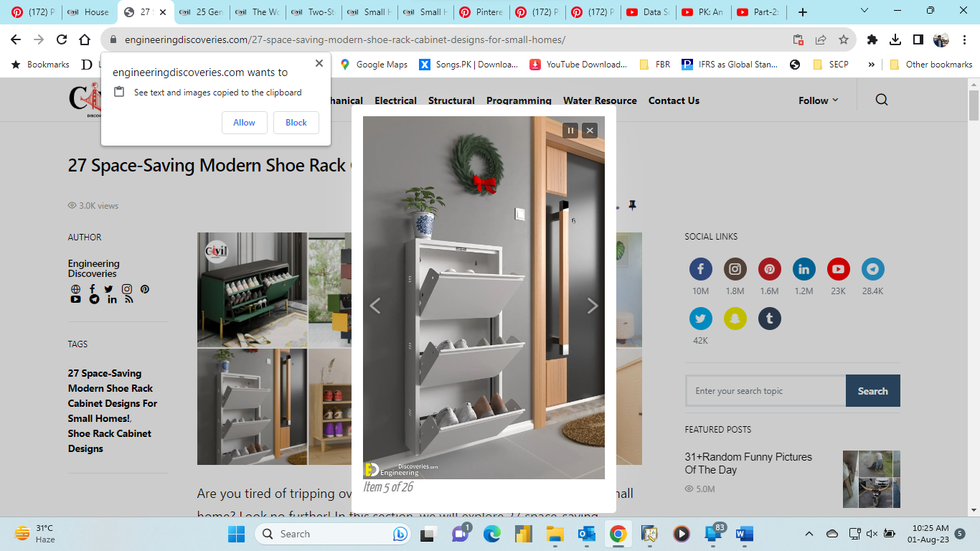Screen dimensions: 980x551
Task: Open the Pinterest social link icon
Action: pos(769,270)
